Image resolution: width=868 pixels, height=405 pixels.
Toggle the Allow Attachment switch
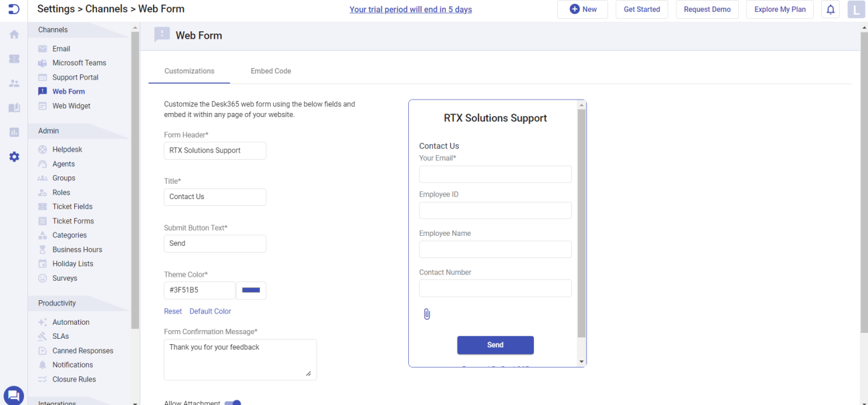click(x=233, y=402)
